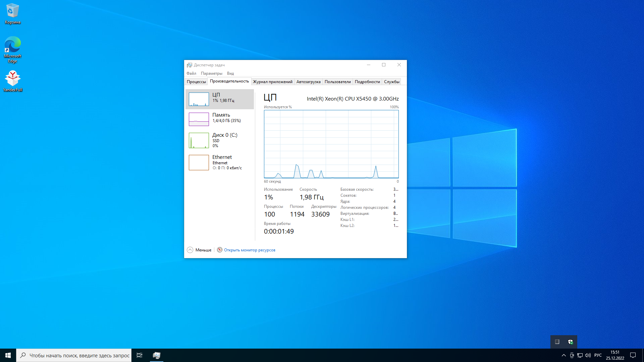Click the taskbar search input field

pos(79,355)
